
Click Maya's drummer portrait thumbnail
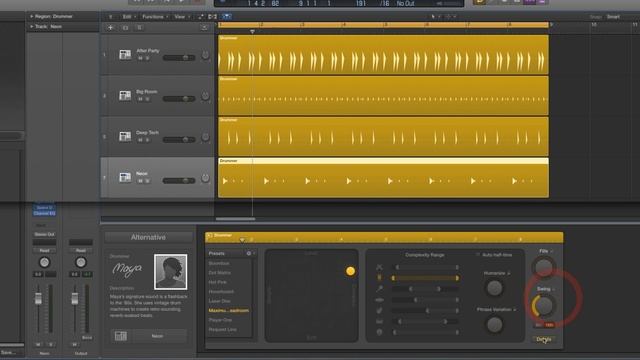(171, 271)
